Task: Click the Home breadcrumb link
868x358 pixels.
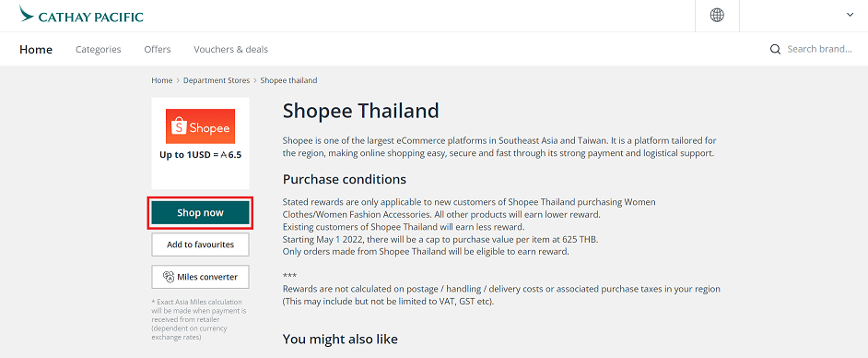Action: click(161, 80)
